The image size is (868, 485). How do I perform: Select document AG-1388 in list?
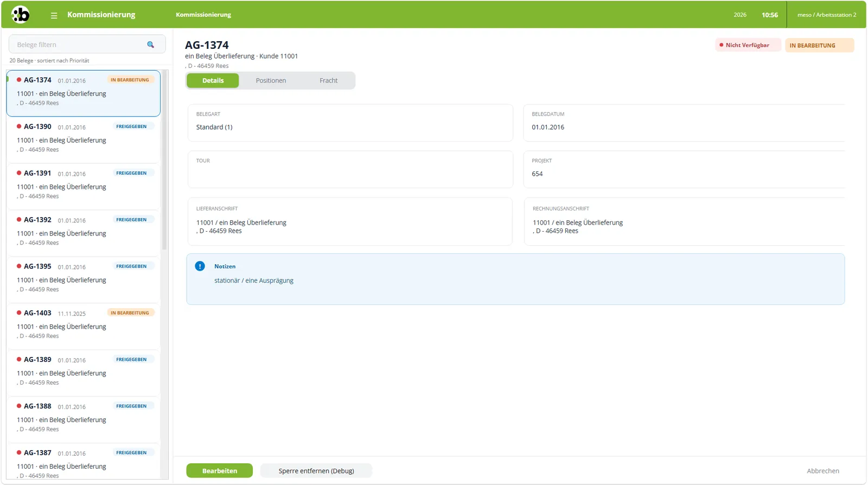coord(84,420)
